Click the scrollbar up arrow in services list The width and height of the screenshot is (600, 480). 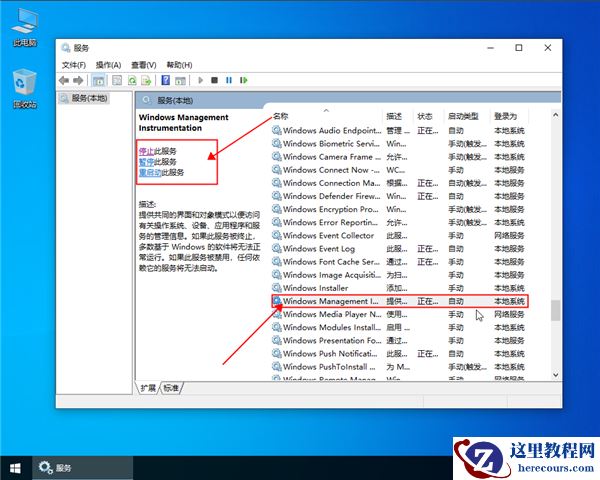[556, 115]
